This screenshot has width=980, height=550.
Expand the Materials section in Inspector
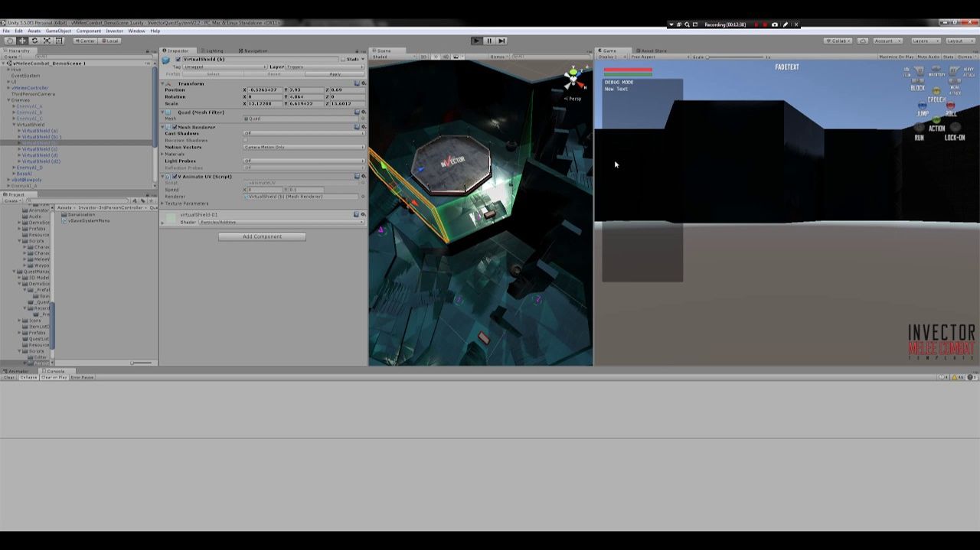[162, 155]
